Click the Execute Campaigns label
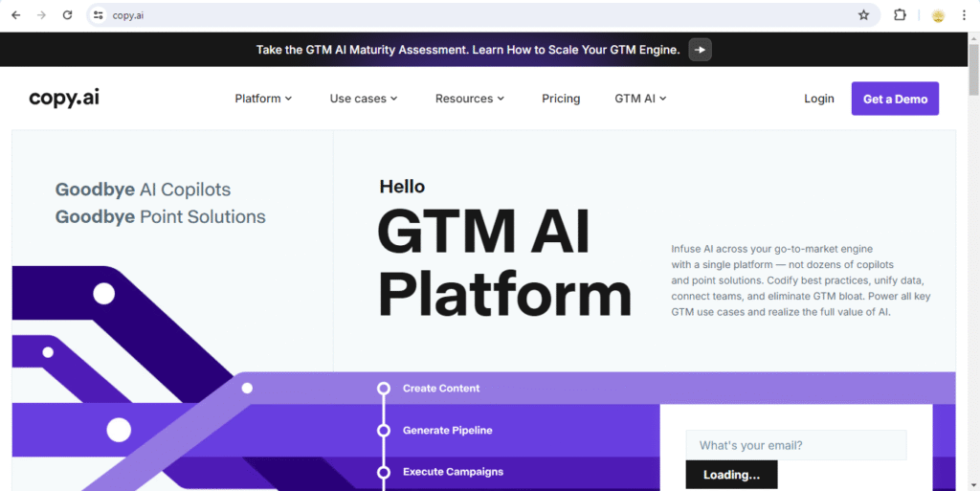The width and height of the screenshot is (980, 491). coord(453,472)
